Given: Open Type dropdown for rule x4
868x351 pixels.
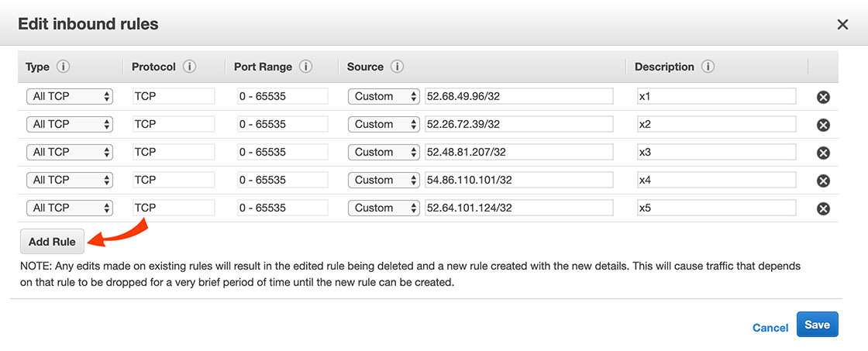Looking at the screenshot, I should (70, 180).
